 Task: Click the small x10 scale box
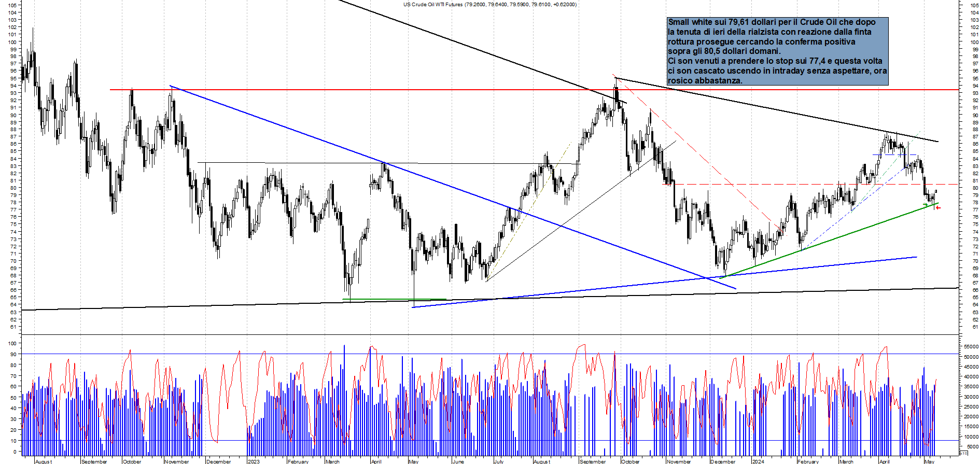coord(964,453)
